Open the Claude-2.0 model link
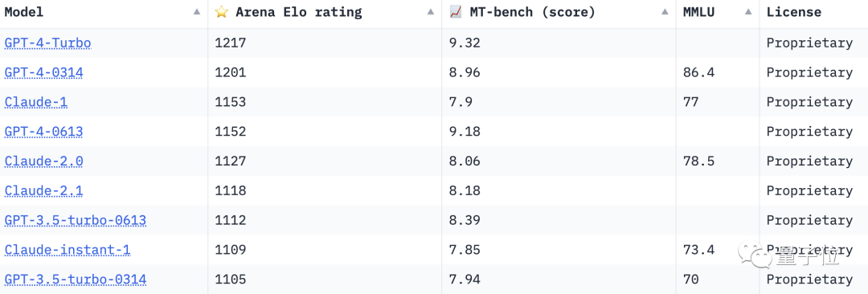 [44, 161]
